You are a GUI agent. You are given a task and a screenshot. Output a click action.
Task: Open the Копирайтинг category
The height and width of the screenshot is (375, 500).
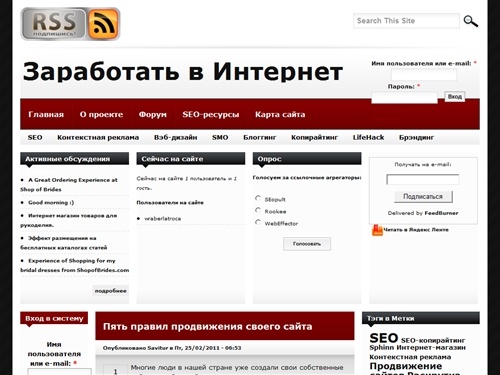314,137
